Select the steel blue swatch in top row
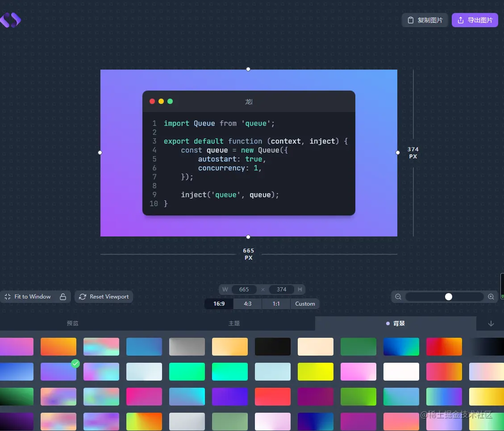 click(x=144, y=347)
